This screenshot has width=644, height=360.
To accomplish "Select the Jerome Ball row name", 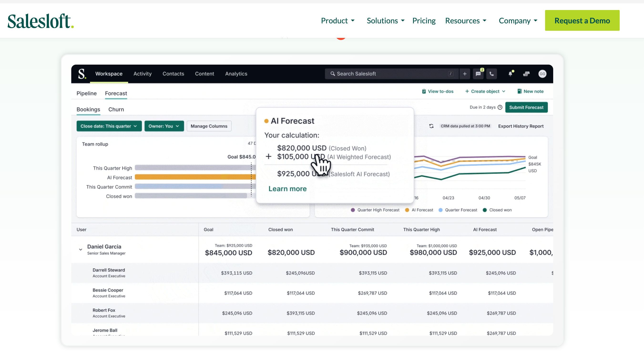I will pos(105,330).
